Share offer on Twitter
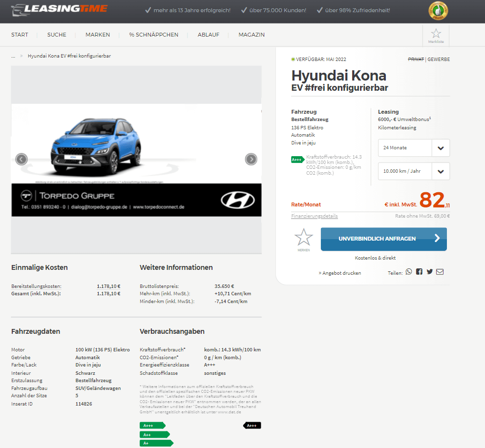Screen dimensions: 485x448 point(430,272)
